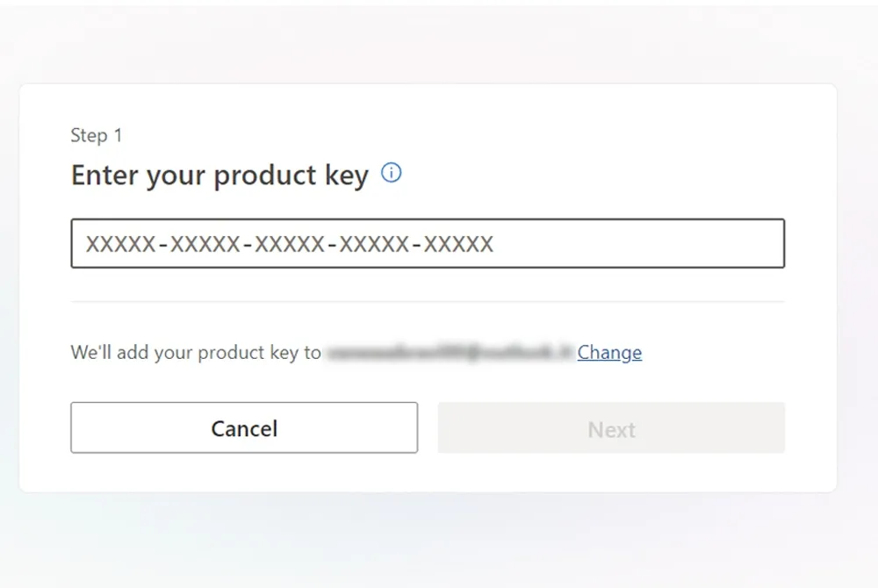The height and width of the screenshot is (588, 878).
Task: Click the Change link
Action: 609,353
